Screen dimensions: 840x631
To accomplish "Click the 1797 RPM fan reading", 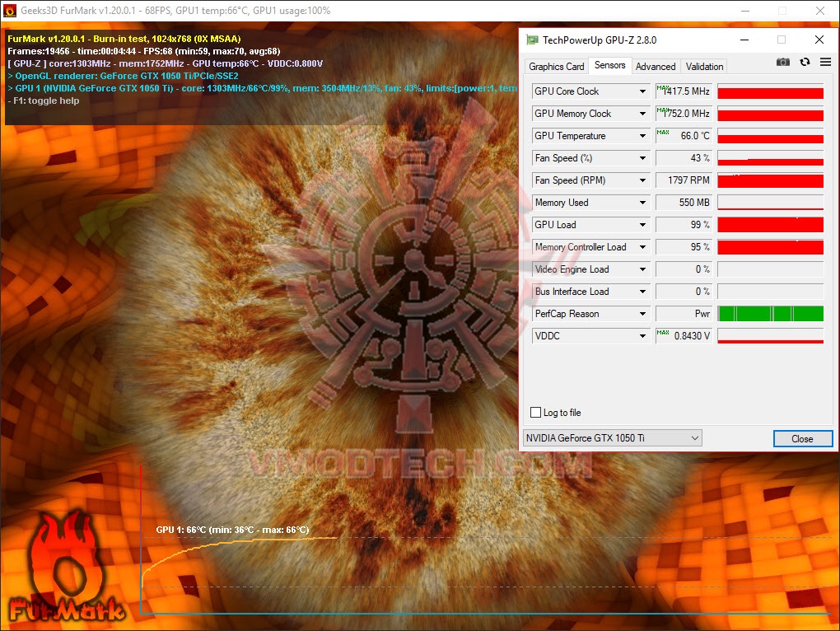I will 684,180.
